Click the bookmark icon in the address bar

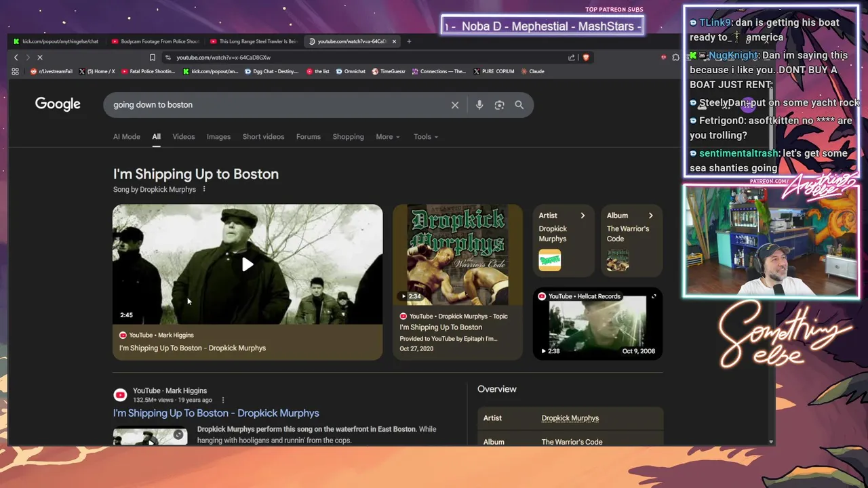point(153,58)
